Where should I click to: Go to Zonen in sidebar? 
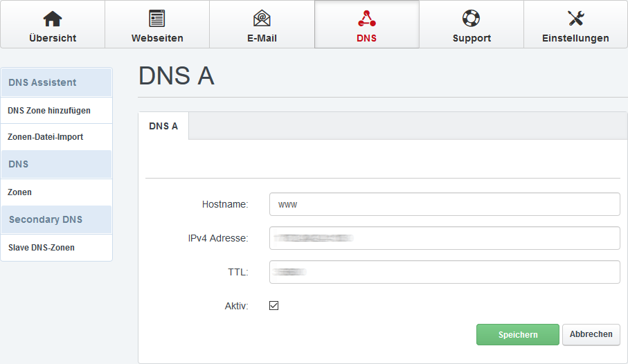tap(20, 192)
